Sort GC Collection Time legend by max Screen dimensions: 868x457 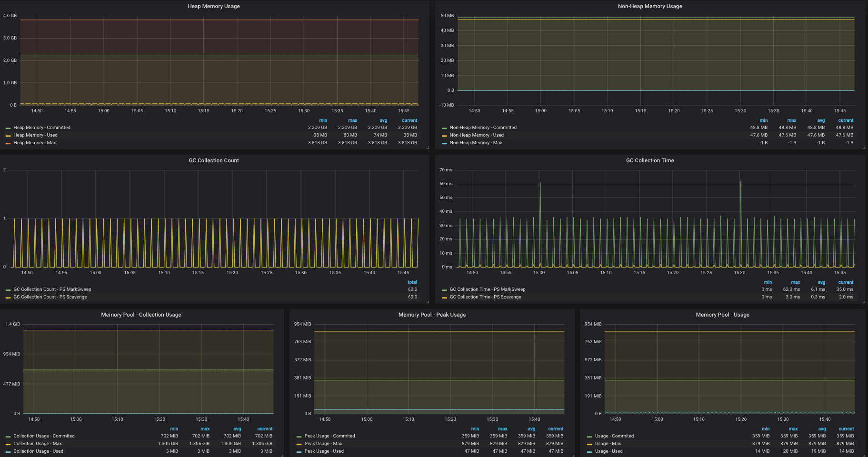(x=796, y=282)
